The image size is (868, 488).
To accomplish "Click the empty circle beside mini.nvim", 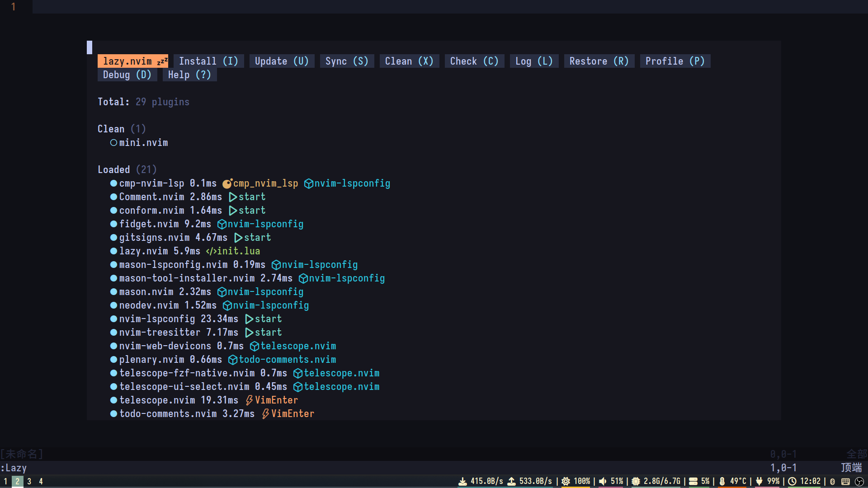I will click(x=113, y=143).
